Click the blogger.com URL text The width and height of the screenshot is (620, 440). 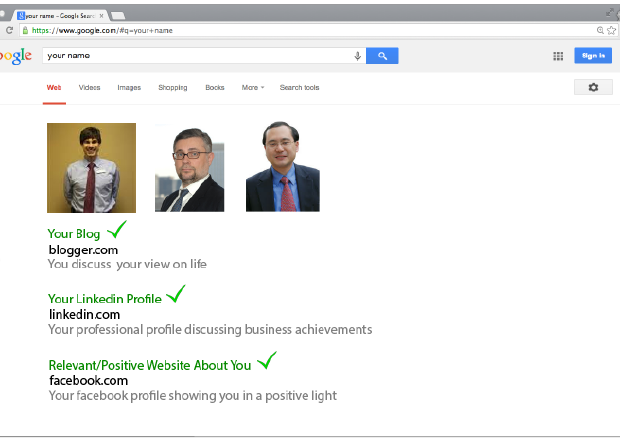[83, 250]
